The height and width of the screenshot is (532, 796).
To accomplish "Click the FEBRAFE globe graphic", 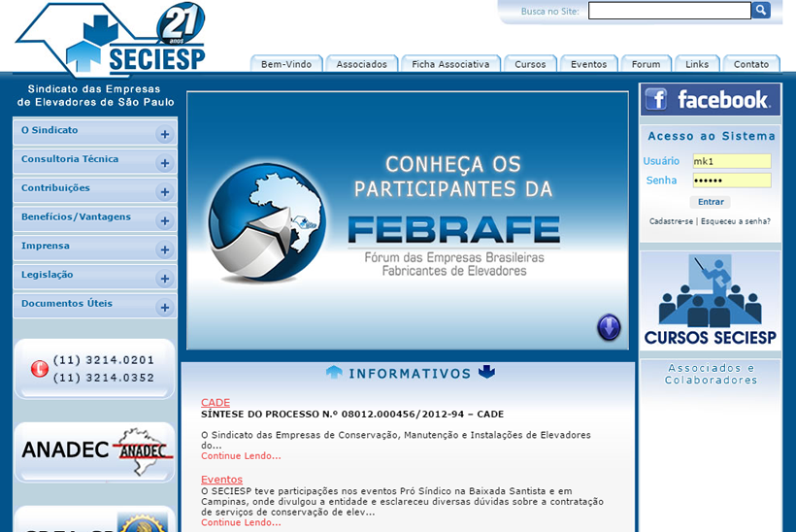I will point(268,222).
